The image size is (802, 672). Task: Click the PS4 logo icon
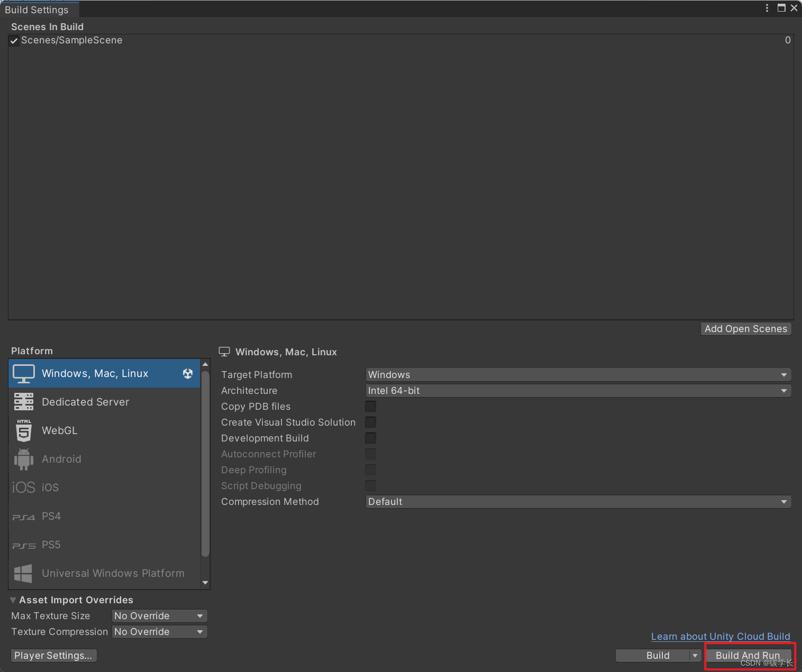(x=24, y=517)
